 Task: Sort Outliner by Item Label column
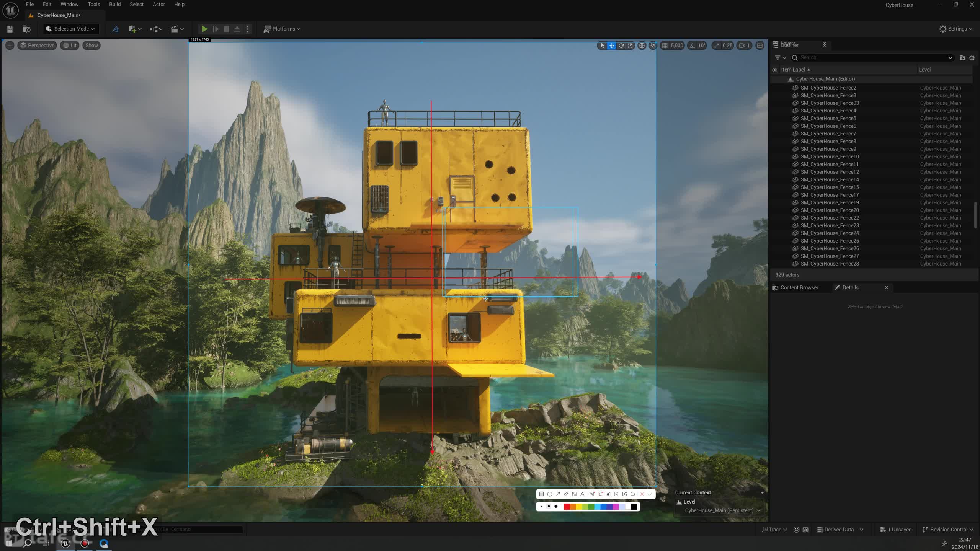point(795,70)
